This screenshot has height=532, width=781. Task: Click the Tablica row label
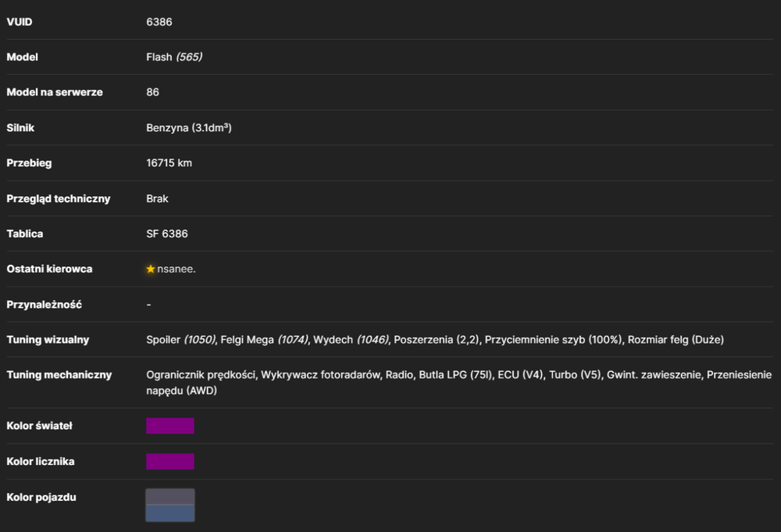[x=25, y=234]
